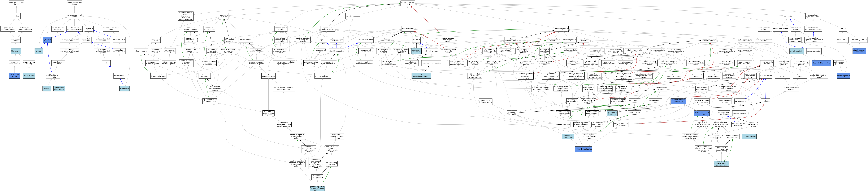This screenshot has width=868, height=192.
Task: Click the gamete generation node
Action: [x=814, y=51]
